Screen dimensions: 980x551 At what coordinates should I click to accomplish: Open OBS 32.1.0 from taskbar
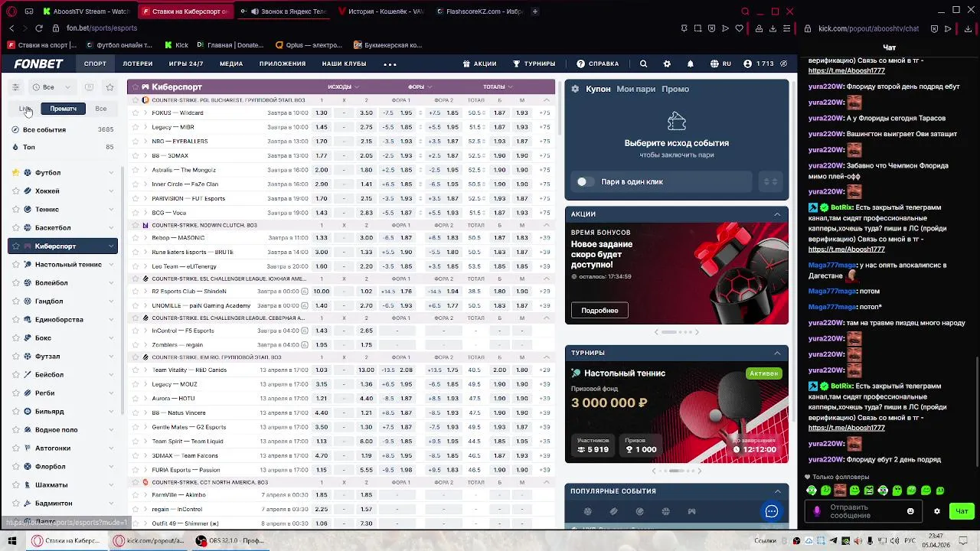click(x=229, y=541)
